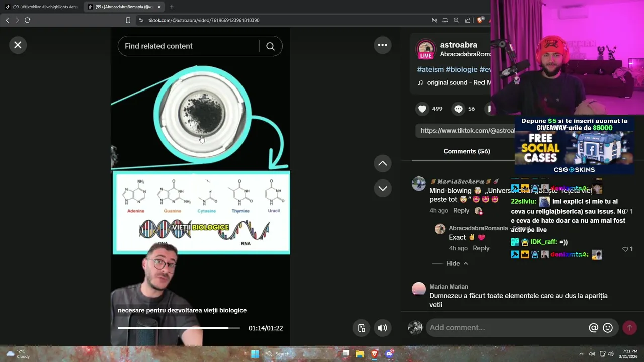
Task: Click the site settings icon before URL
Action: pyautogui.click(x=141, y=20)
